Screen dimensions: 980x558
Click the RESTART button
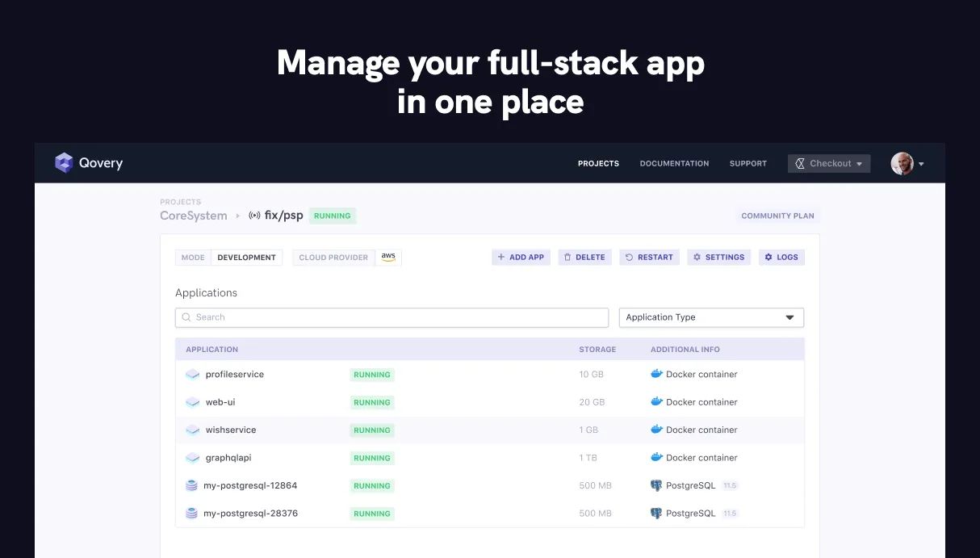(649, 257)
